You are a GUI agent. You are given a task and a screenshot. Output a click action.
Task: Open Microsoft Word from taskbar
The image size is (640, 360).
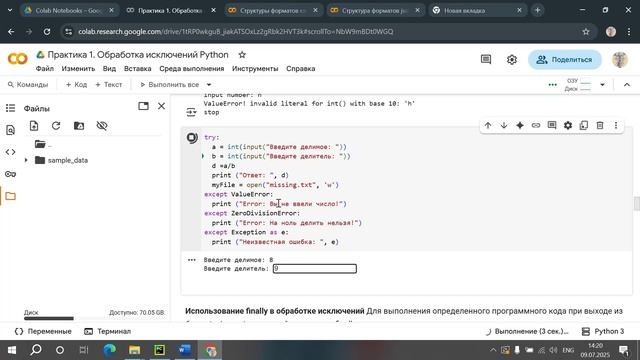pyautogui.click(x=184, y=350)
